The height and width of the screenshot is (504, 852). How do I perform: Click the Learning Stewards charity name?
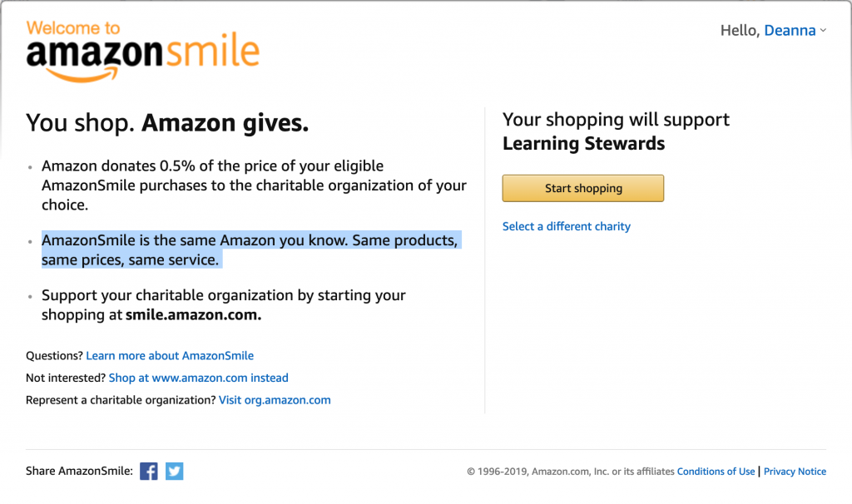coord(583,143)
